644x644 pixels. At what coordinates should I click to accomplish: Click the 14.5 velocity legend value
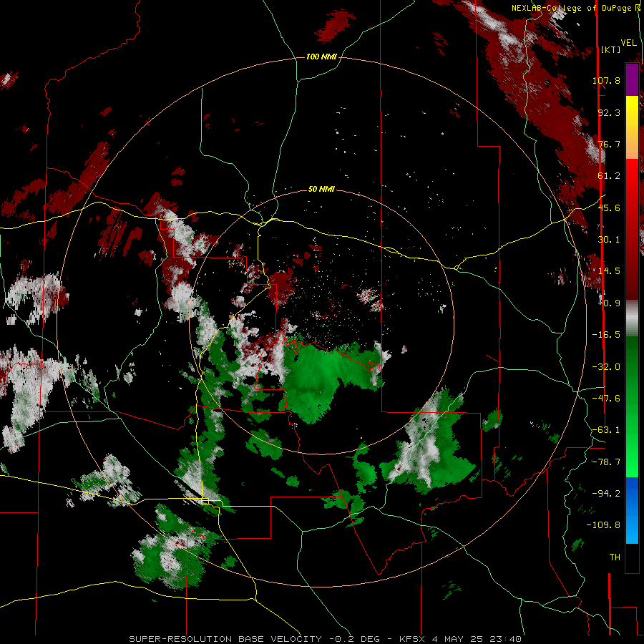(x=609, y=271)
